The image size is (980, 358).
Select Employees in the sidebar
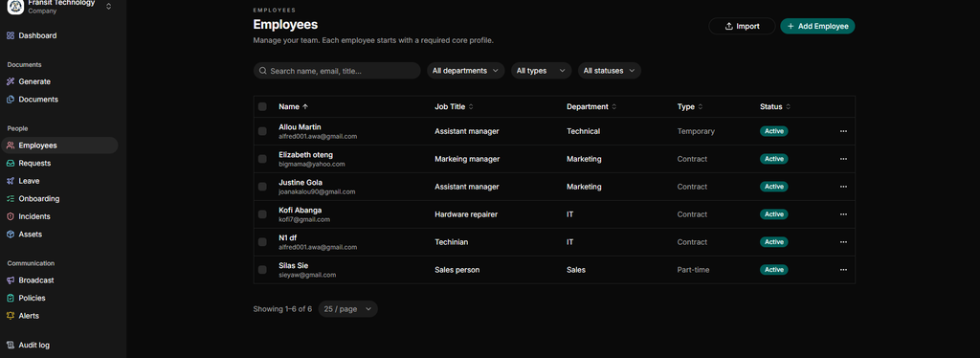click(59, 145)
